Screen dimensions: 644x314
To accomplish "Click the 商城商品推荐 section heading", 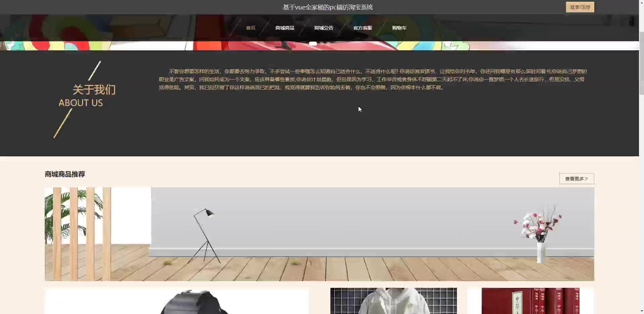I will coord(65,174).
